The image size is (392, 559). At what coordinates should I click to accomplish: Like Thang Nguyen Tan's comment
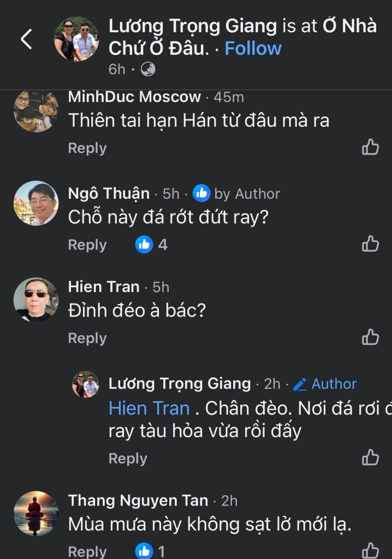pyautogui.click(x=370, y=551)
